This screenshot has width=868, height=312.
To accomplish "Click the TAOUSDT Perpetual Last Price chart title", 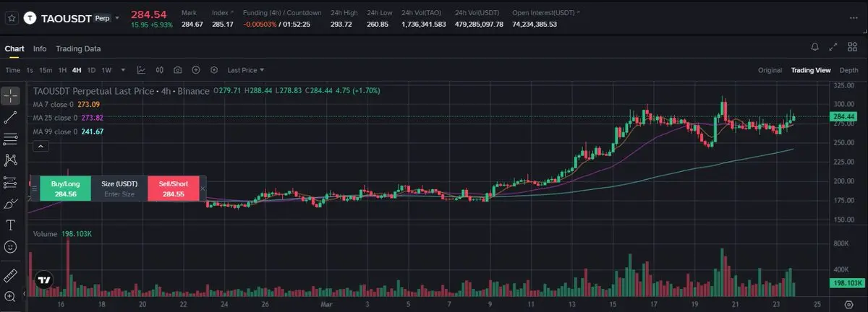I will pos(122,91).
